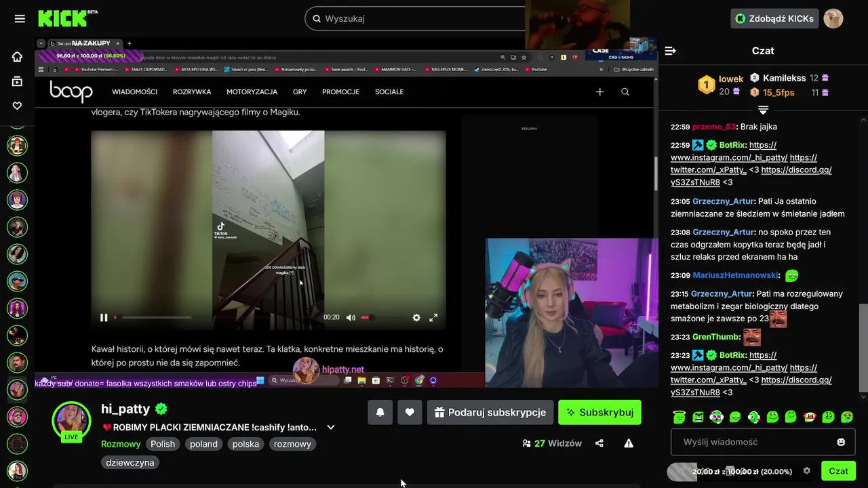Expand the stream title chevron

click(331, 428)
